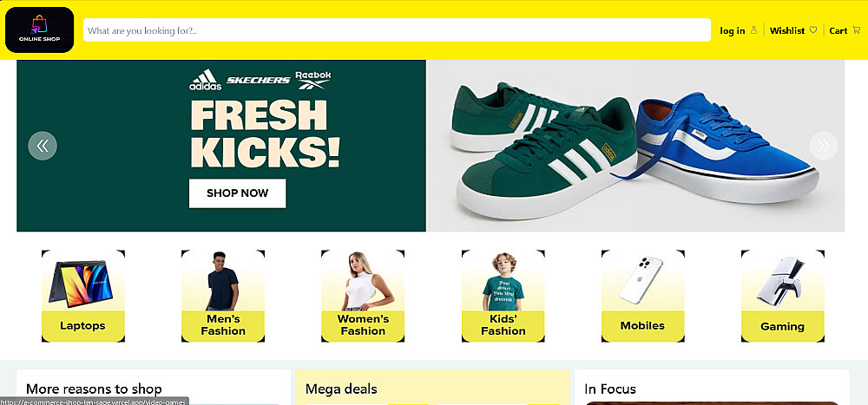Viewport: 868px width, 405px height.
Task: Choose the Kids' Fashion category
Action: pos(503,296)
